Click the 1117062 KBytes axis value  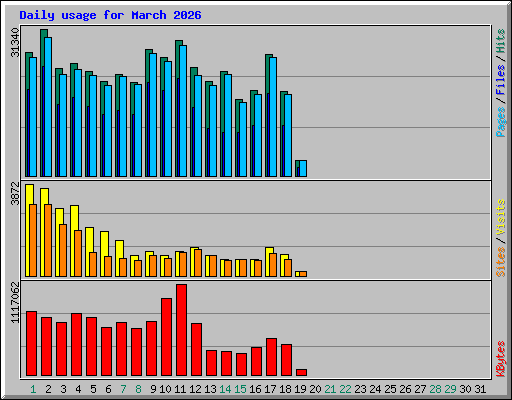[15, 303]
